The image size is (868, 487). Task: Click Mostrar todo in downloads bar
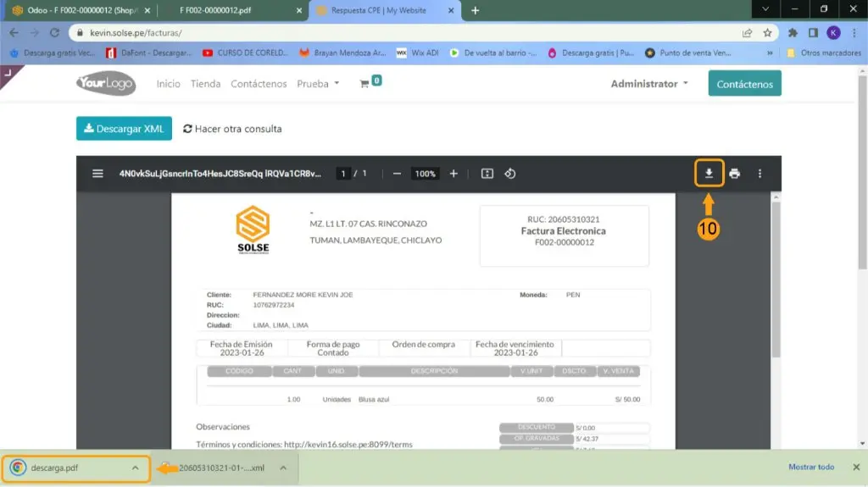point(811,467)
